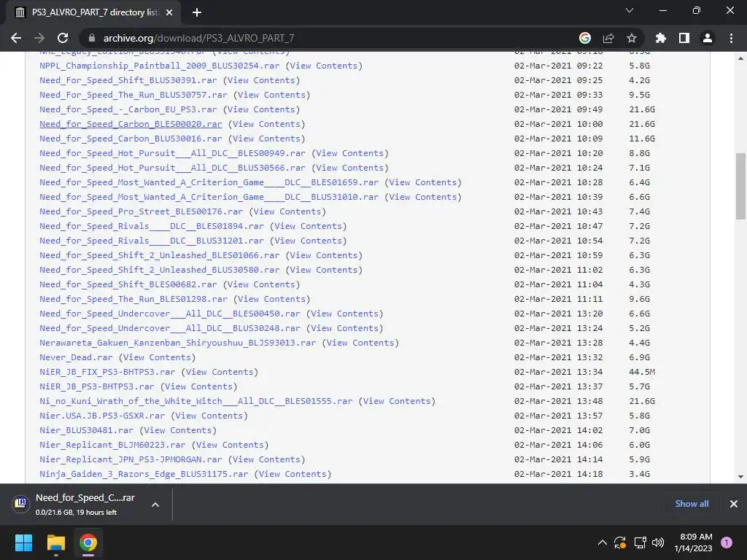Download Shift_2_Unleashed_BLUS30580.rar

point(160,270)
